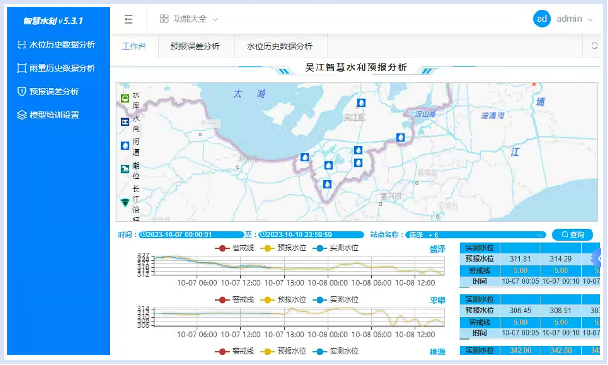Toggle 实测水位 legend in 平望 chart
This screenshot has height=365, width=608.
coord(336,300)
